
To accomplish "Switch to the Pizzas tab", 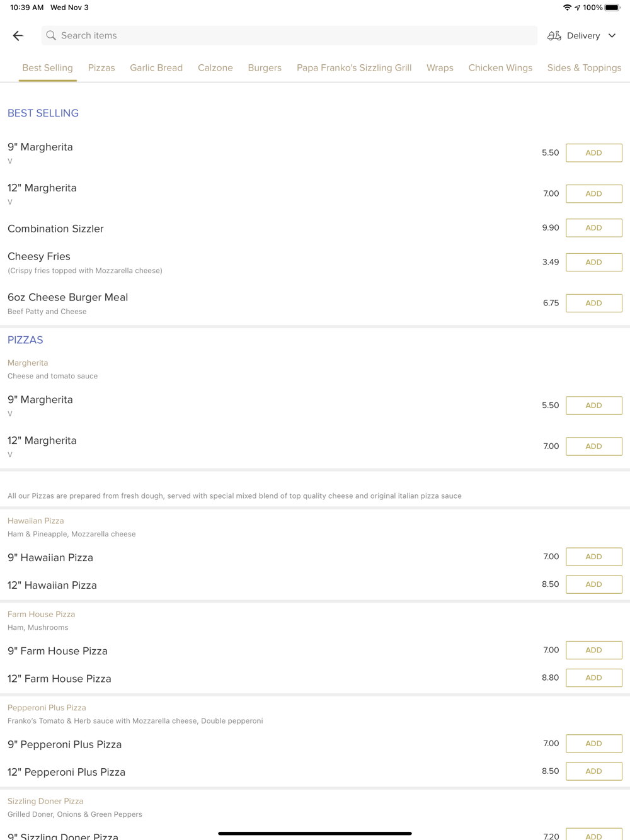I will pyautogui.click(x=101, y=68).
